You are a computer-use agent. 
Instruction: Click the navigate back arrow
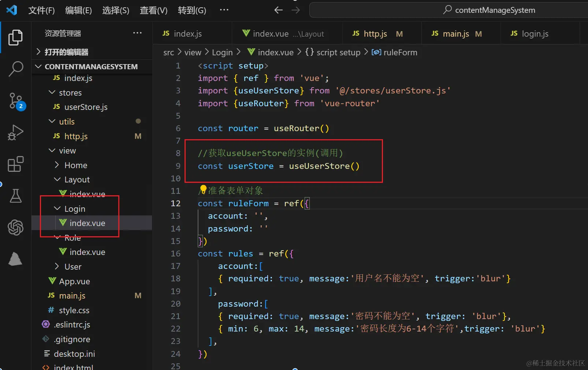[279, 10]
